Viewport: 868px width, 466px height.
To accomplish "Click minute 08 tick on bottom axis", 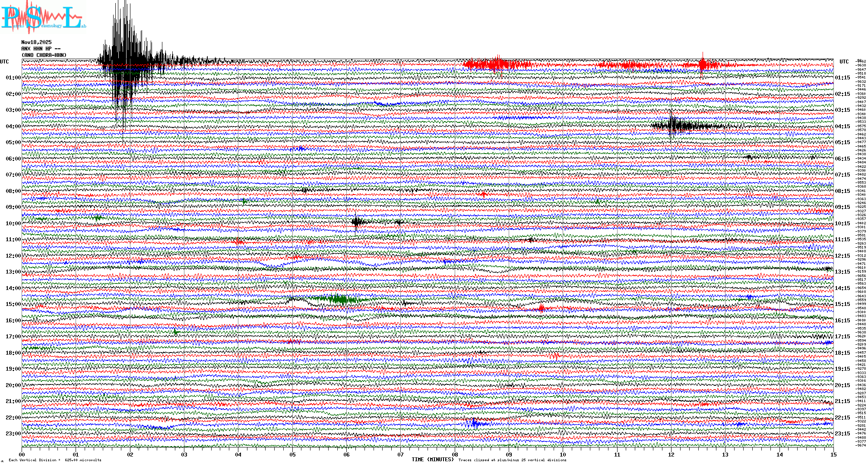I will point(455,454).
